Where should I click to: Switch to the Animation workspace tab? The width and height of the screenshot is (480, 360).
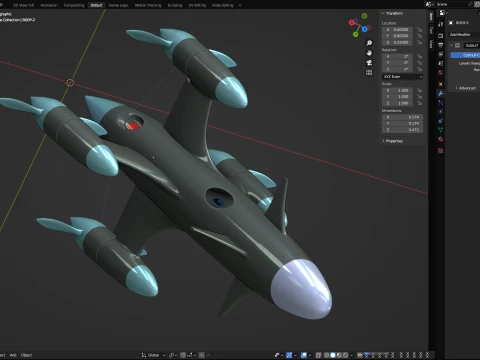tap(49, 5)
